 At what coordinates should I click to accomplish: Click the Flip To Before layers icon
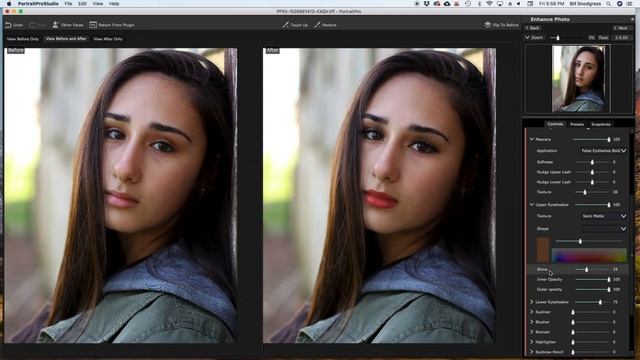(x=488, y=25)
